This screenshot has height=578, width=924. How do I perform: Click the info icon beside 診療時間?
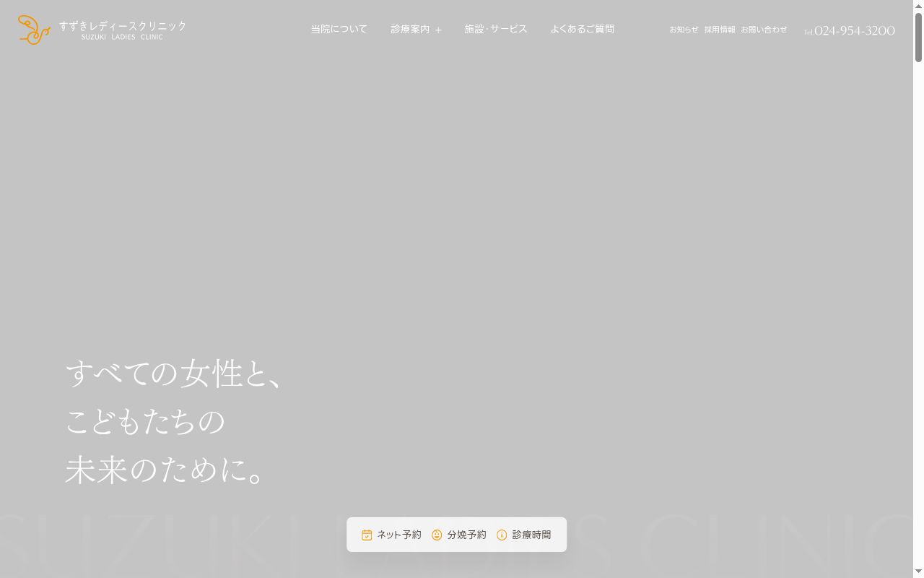(x=502, y=535)
